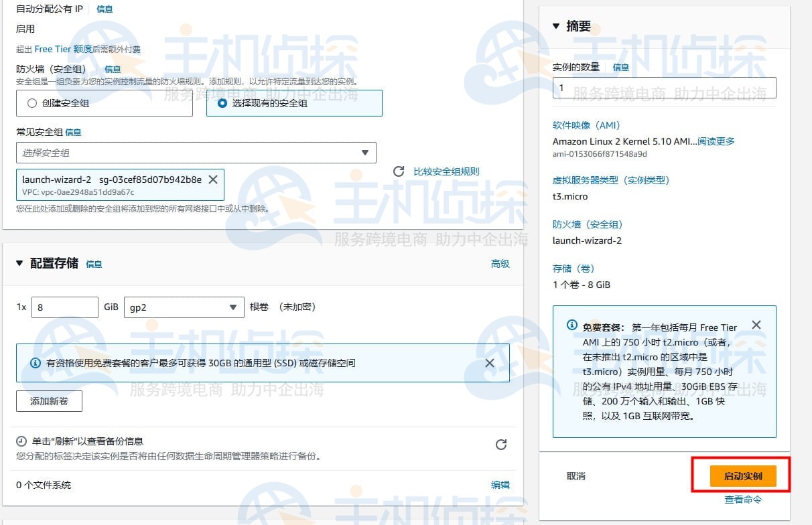812x525 pixels.
Task: Click the refresh icon beside 比较安全组规则
Action: click(399, 171)
